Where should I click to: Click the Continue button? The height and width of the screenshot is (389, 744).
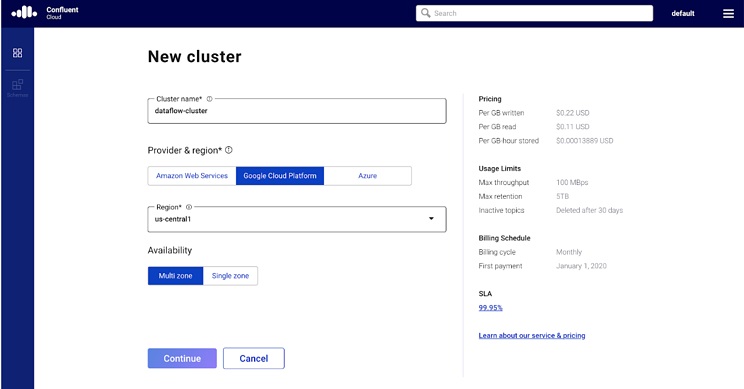pyautogui.click(x=182, y=359)
